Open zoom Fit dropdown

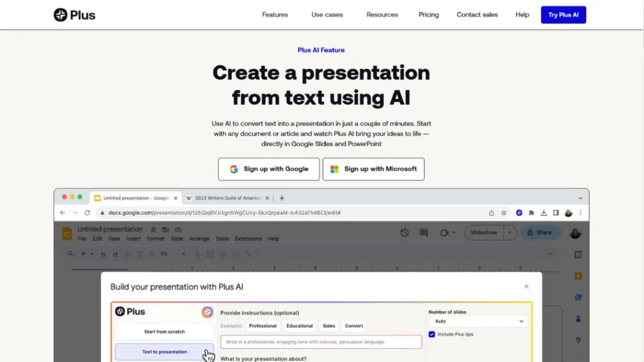pyautogui.click(x=172, y=254)
